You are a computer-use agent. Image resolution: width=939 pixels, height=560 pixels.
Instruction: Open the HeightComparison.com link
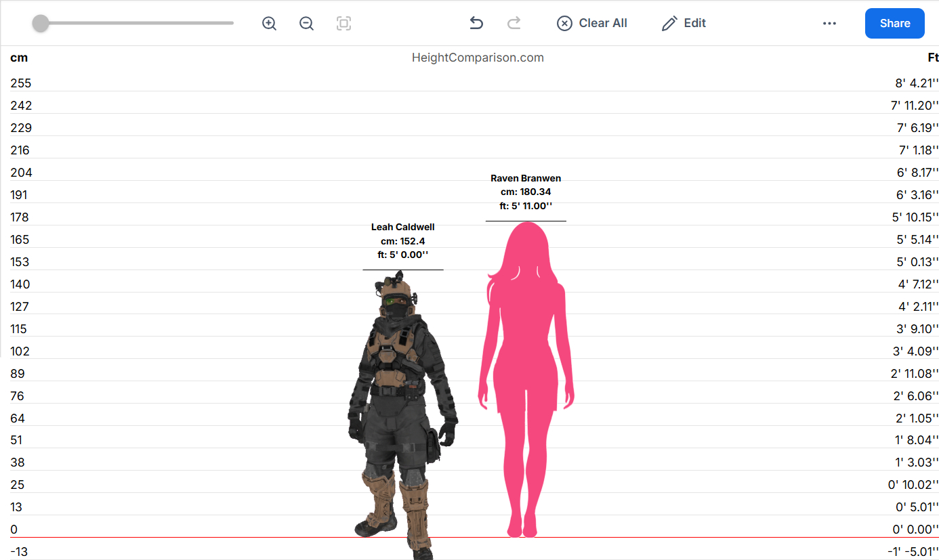(478, 58)
